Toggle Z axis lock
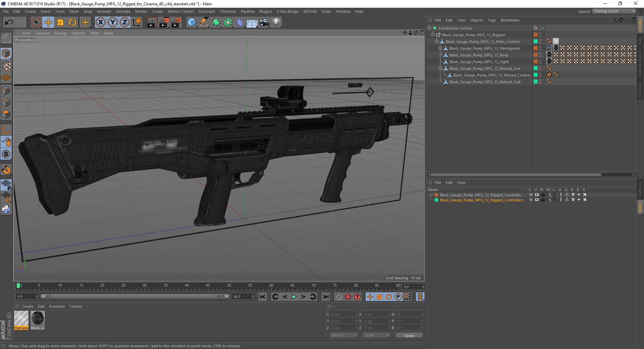The height and width of the screenshot is (349, 644). (125, 22)
